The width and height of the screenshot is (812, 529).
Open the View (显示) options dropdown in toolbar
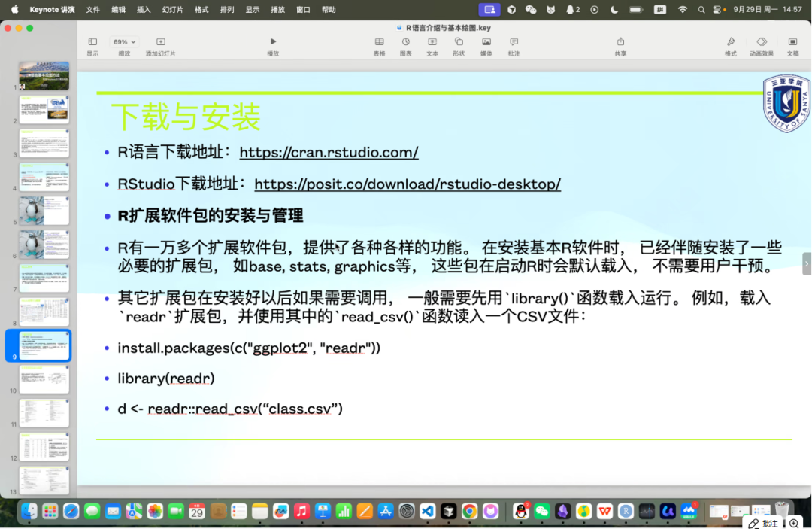[92, 42]
